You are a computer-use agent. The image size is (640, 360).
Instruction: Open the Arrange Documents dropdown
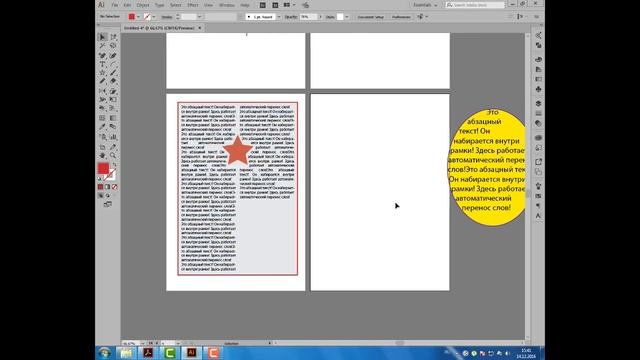coord(289,5)
